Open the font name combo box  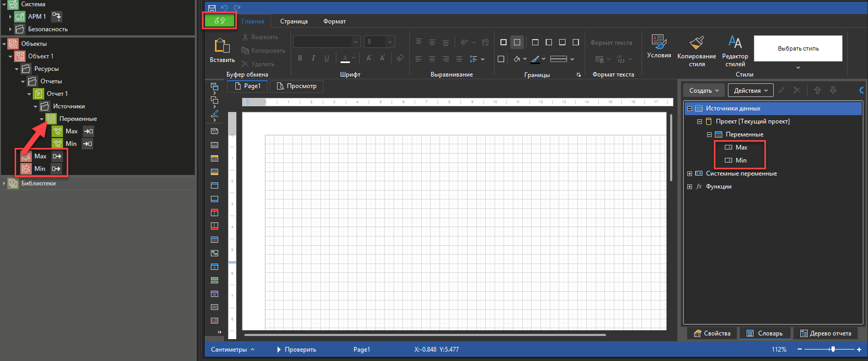(327, 42)
